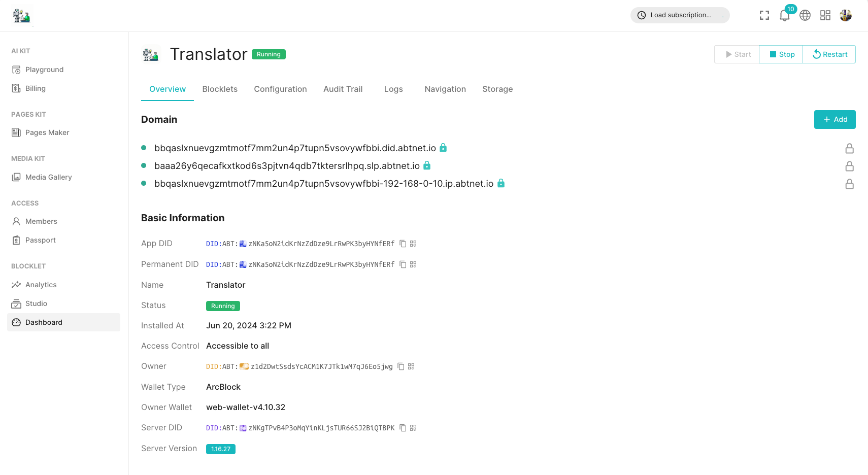Open the language globe selector
The width and height of the screenshot is (868, 475).
pos(805,16)
